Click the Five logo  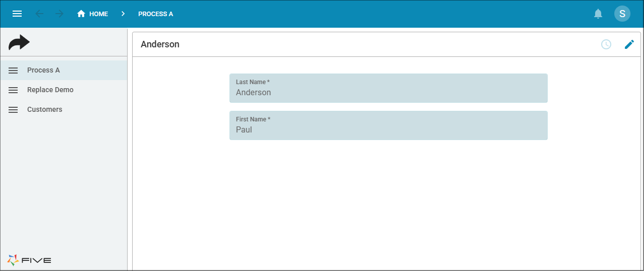tap(29, 260)
